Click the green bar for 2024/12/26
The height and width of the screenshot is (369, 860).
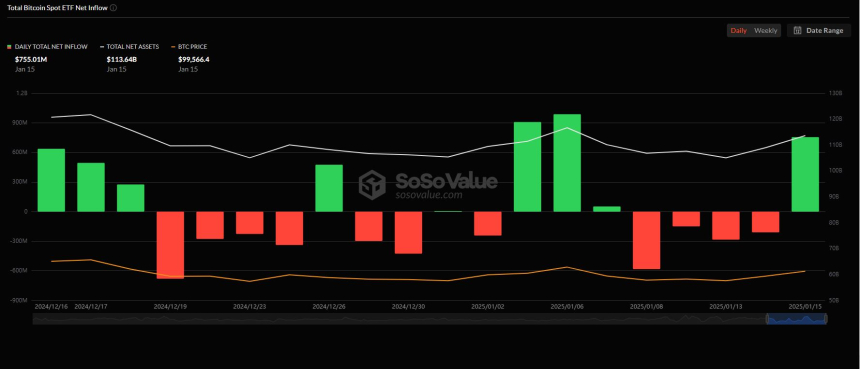point(329,188)
